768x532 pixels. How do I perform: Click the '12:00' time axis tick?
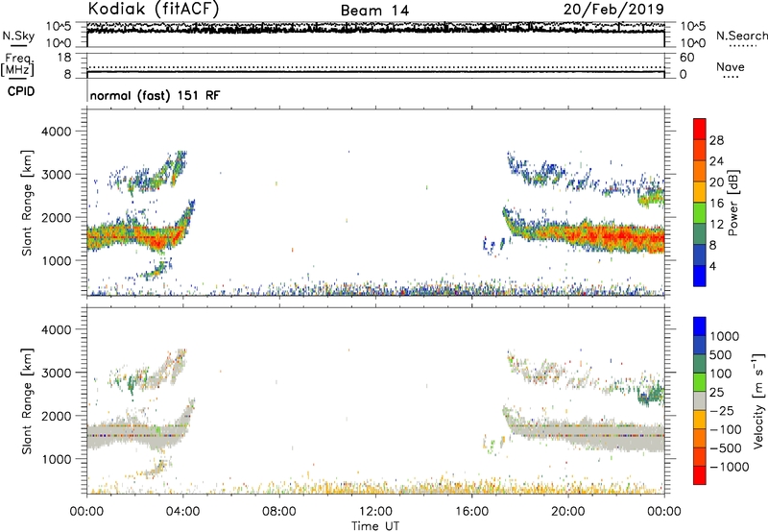[375, 512]
